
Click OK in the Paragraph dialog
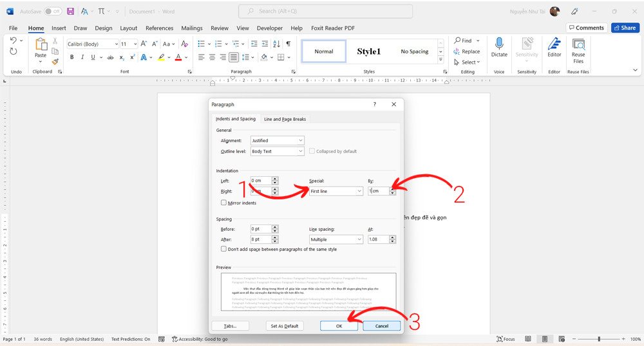(339, 326)
